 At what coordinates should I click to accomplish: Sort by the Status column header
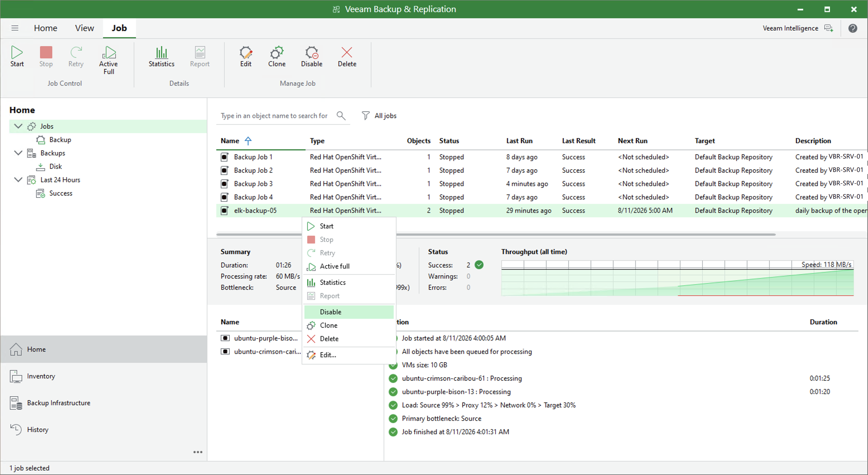449,141
